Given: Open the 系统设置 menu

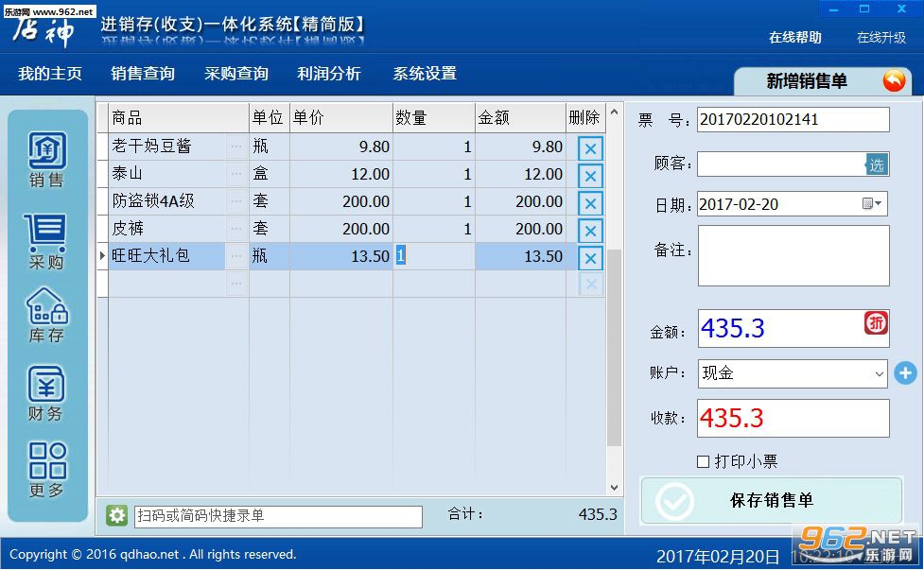Looking at the screenshot, I should [x=425, y=74].
